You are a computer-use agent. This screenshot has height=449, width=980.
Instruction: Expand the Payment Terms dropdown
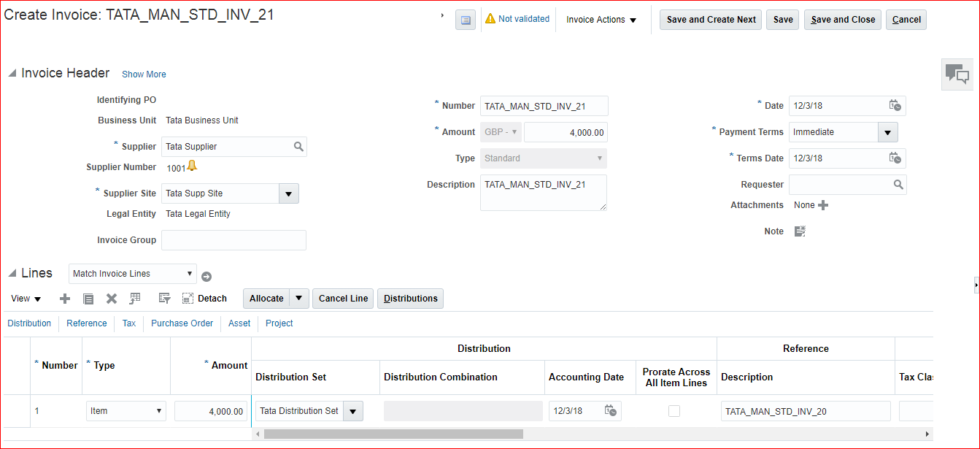pyautogui.click(x=887, y=132)
